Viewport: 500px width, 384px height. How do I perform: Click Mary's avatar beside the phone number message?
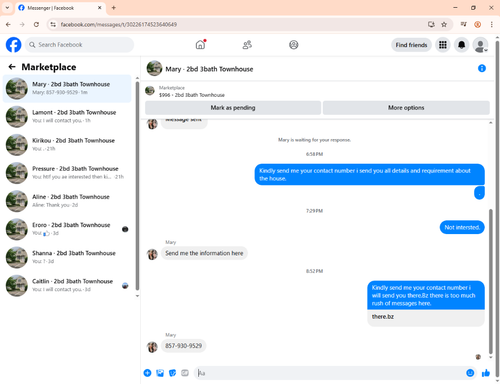coord(152,347)
